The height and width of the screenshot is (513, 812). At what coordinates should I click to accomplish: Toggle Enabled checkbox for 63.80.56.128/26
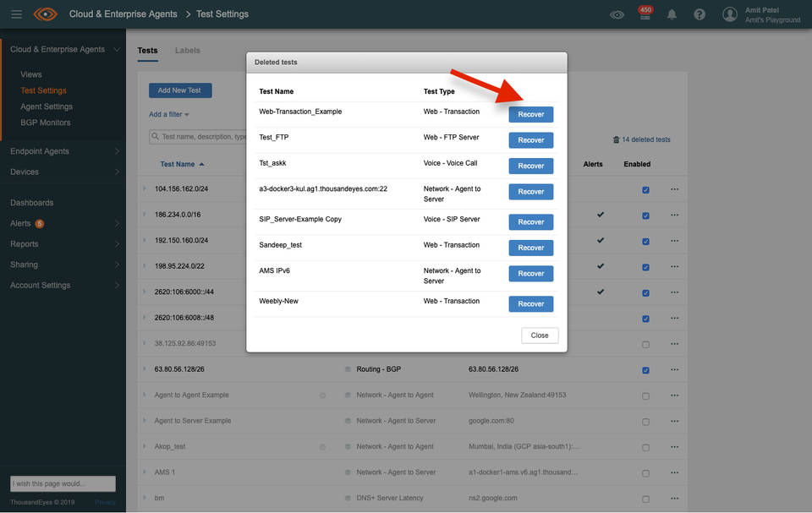point(645,370)
